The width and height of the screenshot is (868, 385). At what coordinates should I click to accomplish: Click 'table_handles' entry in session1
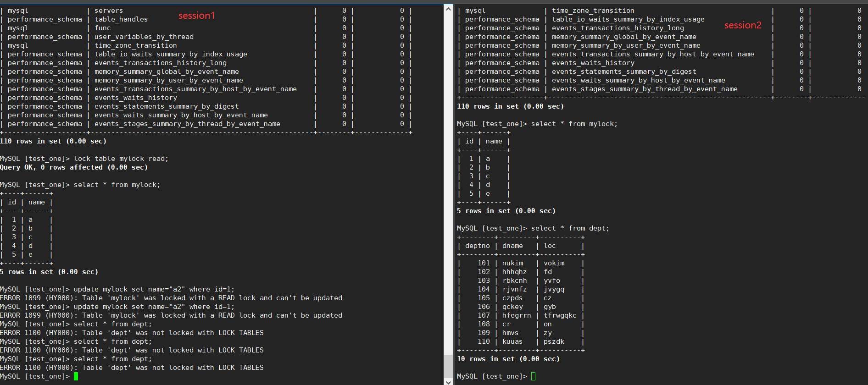121,19
